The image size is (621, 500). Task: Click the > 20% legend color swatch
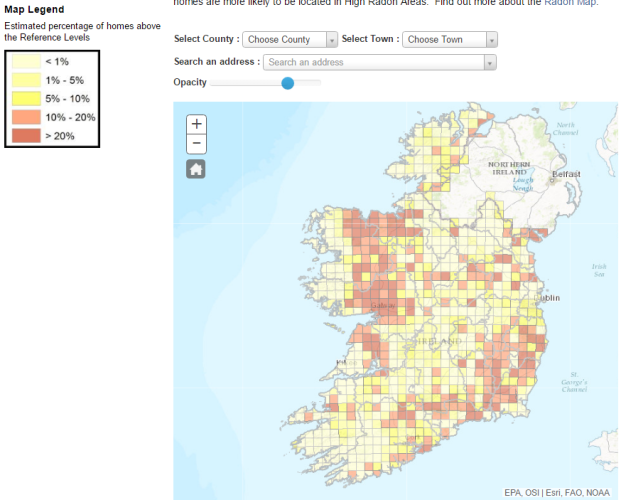[x=25, y=136]
